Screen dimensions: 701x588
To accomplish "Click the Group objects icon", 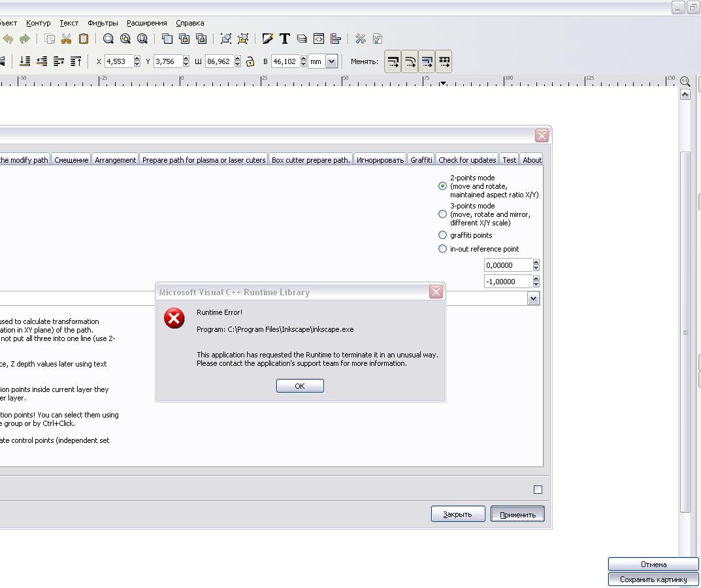I will (226, 39).
